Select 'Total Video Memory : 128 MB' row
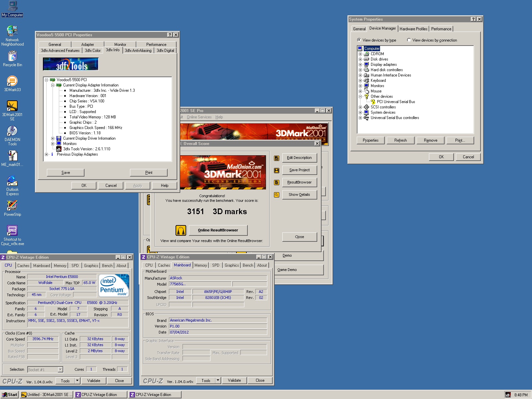532x399 pixels. 92,117
